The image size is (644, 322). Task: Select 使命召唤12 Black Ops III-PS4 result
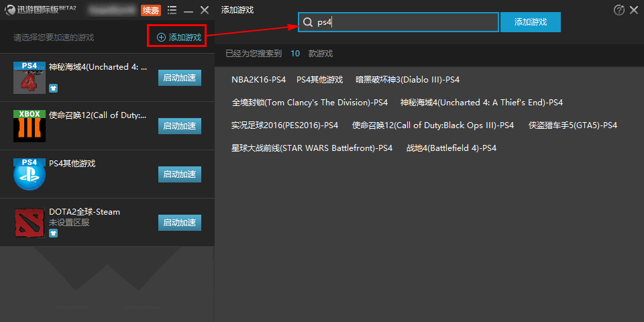[x=433, y=125]
